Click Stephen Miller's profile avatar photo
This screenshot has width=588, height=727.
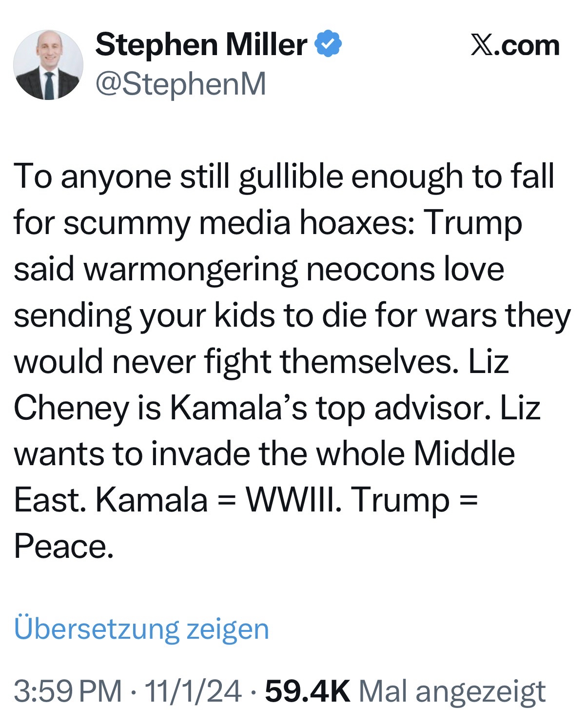pos(48,65)
